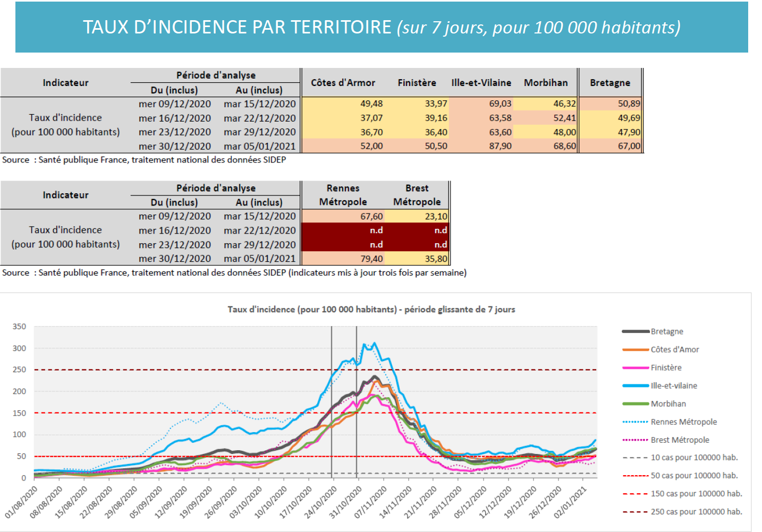Click the Côtes d'Armor column header
Screen dimensions: 762x532
point(343,83)
